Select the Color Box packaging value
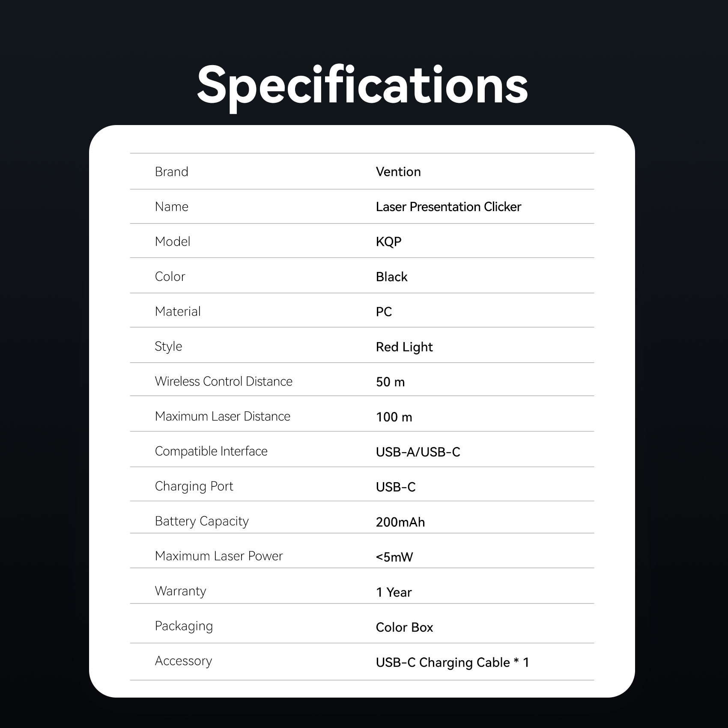This screenshot has width=728, height=728. pyautogui.click(x=404, y=627)
